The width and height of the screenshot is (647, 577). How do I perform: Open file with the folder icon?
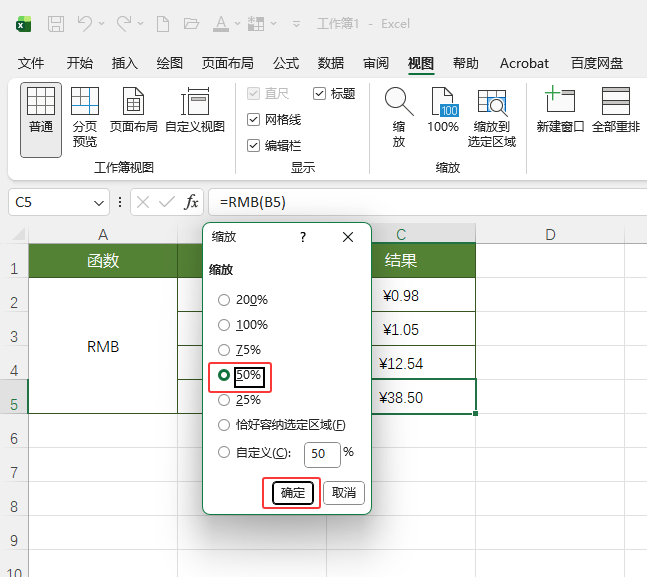coord(191,24)
